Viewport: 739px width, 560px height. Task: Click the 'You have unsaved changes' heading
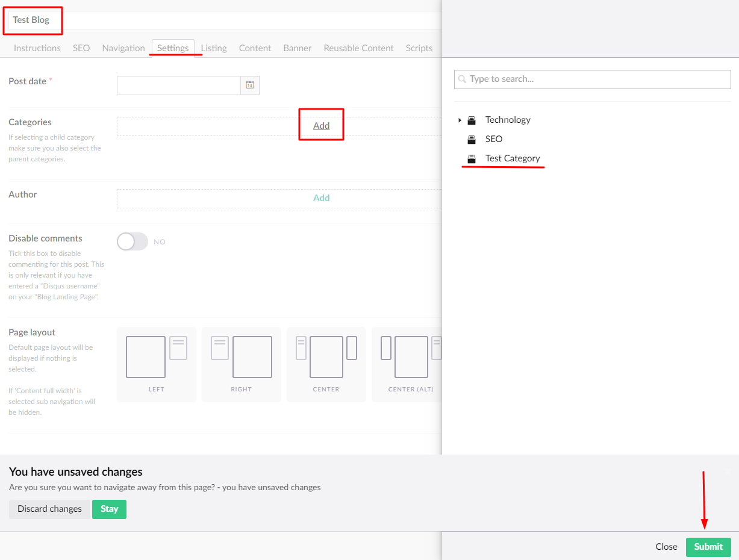(76, 472)
